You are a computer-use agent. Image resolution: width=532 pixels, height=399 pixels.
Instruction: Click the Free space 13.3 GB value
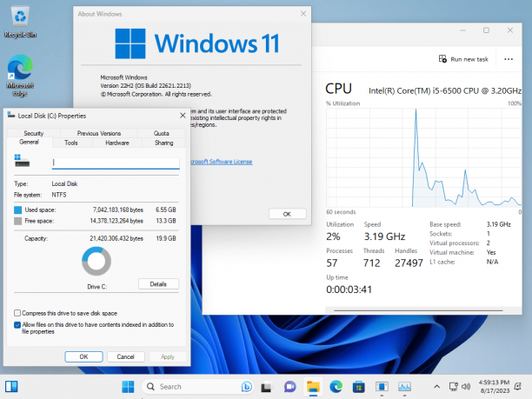(166, 221)
